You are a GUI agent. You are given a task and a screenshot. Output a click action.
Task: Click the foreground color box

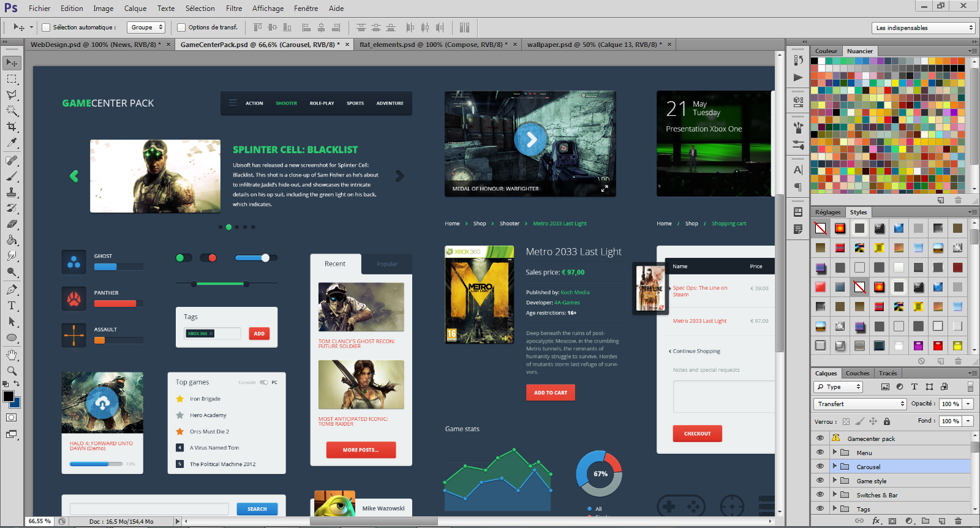9,396
